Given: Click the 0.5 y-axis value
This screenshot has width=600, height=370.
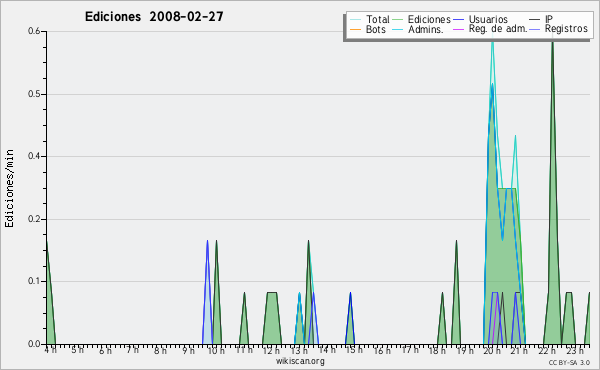Looking at the screenshot, I should coord(34,94).
